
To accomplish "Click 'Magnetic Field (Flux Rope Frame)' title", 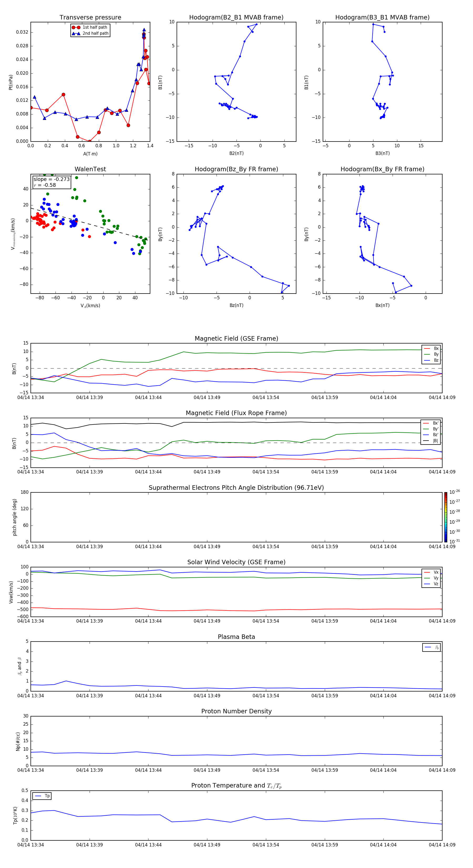I will coord(236,413).
